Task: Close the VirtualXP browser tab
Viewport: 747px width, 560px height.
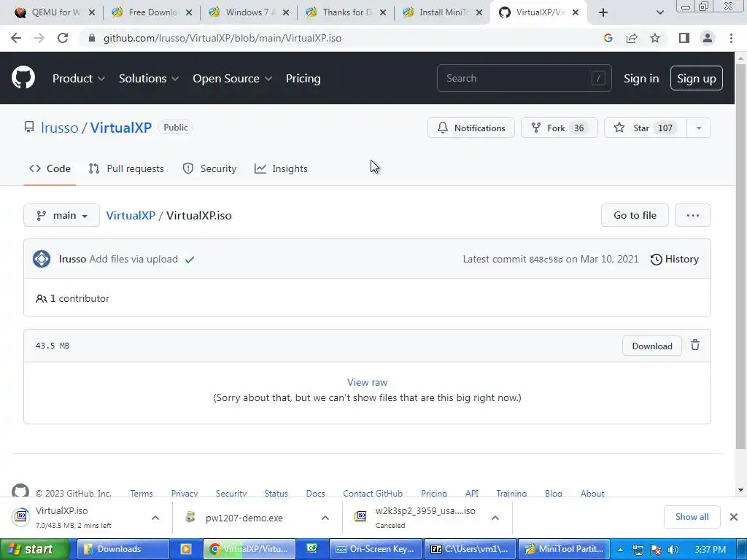Action: 576,12
